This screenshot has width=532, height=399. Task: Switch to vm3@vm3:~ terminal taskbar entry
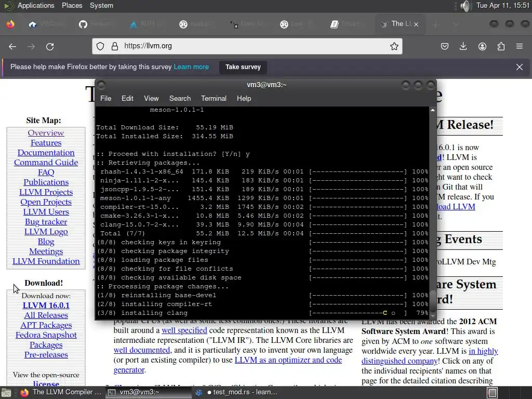click(x=148, y=392)
